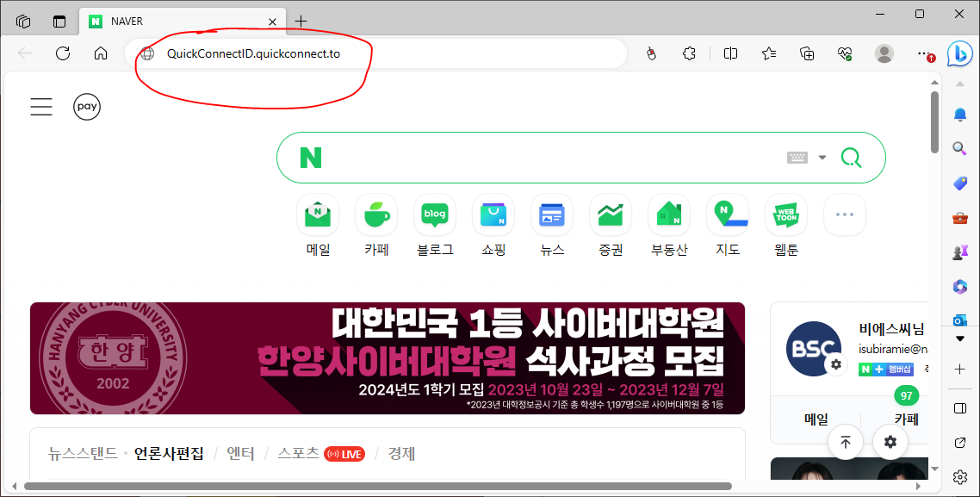The height and width of the screenshot is (497, 980).
Task: Click the N+ 멤버십 badge
Action: coord(886,370)
